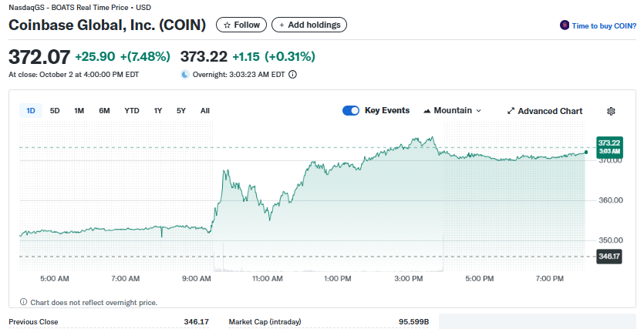Click the Advanced Chart expand arrows icon
Screen dimensions: 644x329
click(511, 111)
